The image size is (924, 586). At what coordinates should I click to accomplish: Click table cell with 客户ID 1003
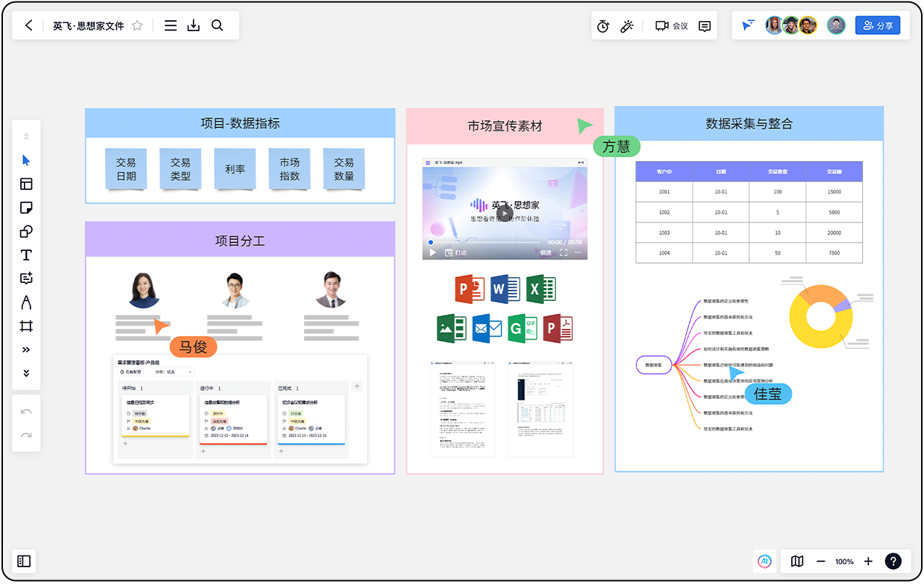pyautogui.click(x=664, y=233)
